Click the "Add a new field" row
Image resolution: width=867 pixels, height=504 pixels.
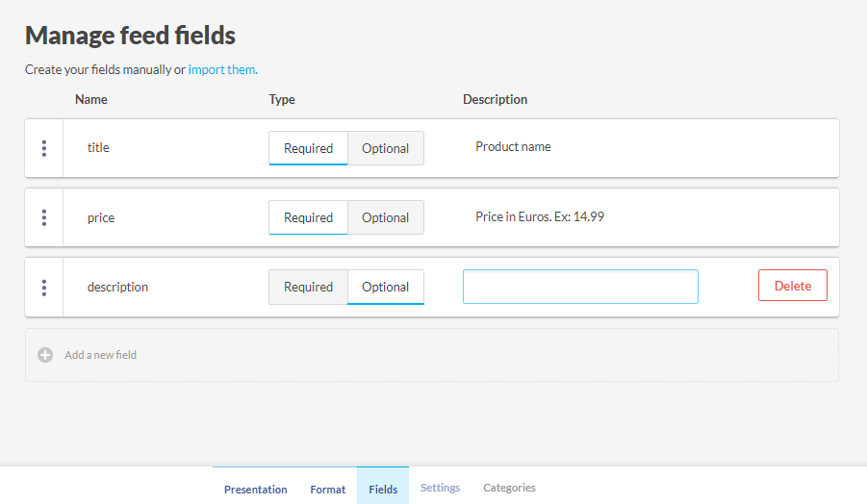click(x=431, y=355)
